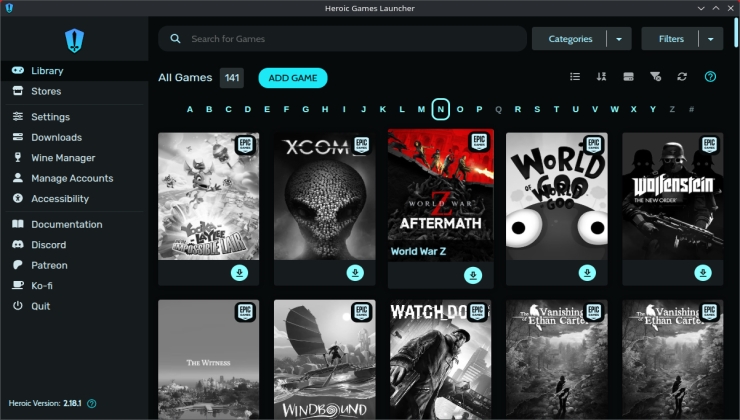Switch to list view layout
Screen dimensions: 740x420
click(575, 76)
